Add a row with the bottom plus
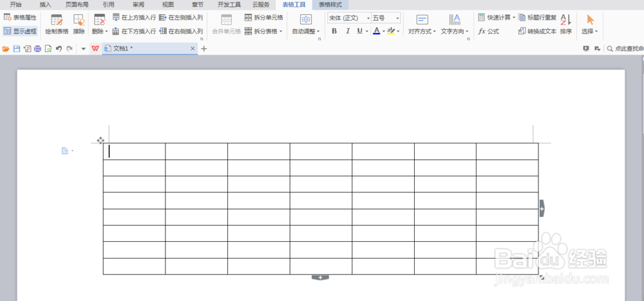644x301 pixels. point(320,278)
